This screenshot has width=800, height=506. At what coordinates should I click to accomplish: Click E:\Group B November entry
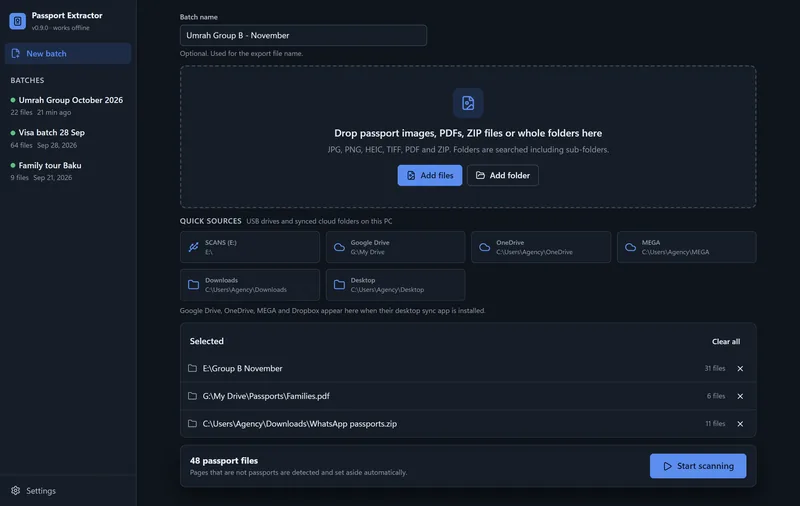pyautogui.click(x=468, y=368)
